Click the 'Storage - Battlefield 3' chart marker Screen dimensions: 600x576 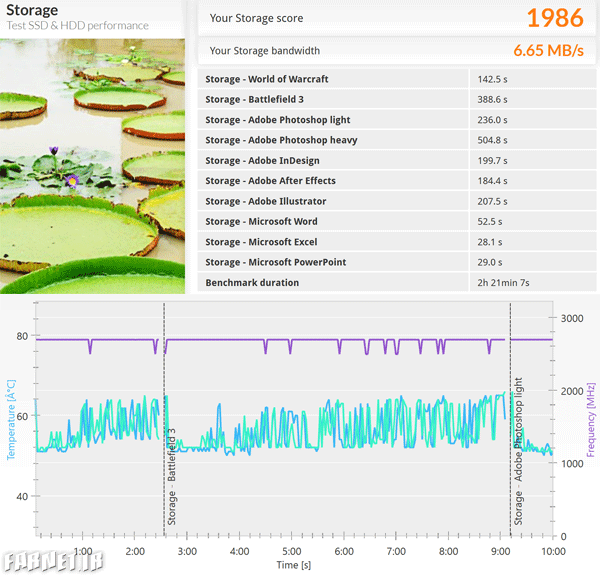tap(171, 476)
